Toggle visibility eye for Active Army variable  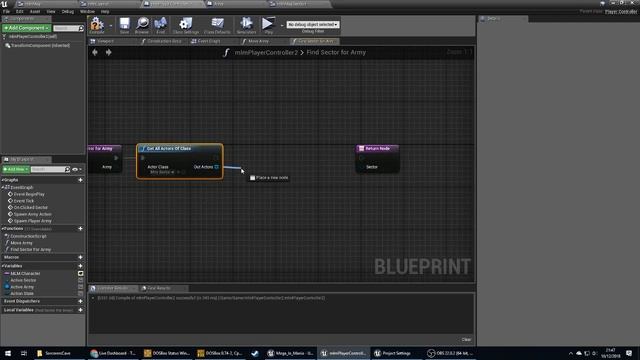pos(80,287)
